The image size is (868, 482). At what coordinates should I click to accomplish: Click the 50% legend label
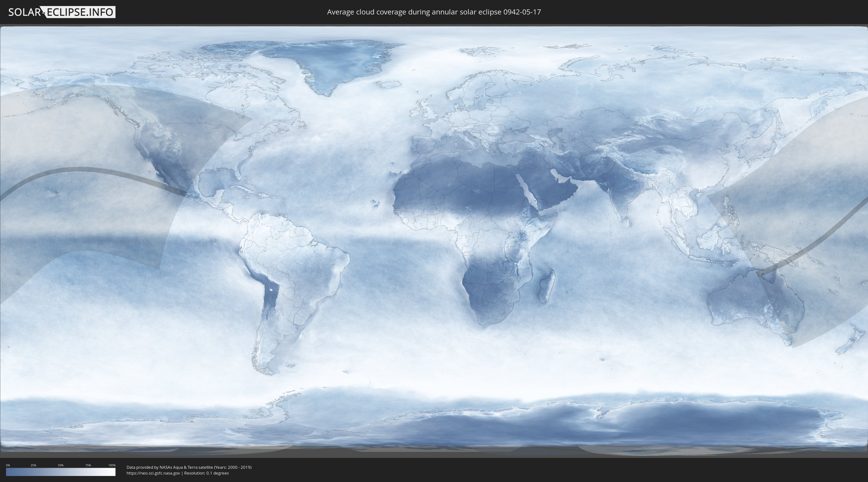pyautogui.click(x=61, y=465)
